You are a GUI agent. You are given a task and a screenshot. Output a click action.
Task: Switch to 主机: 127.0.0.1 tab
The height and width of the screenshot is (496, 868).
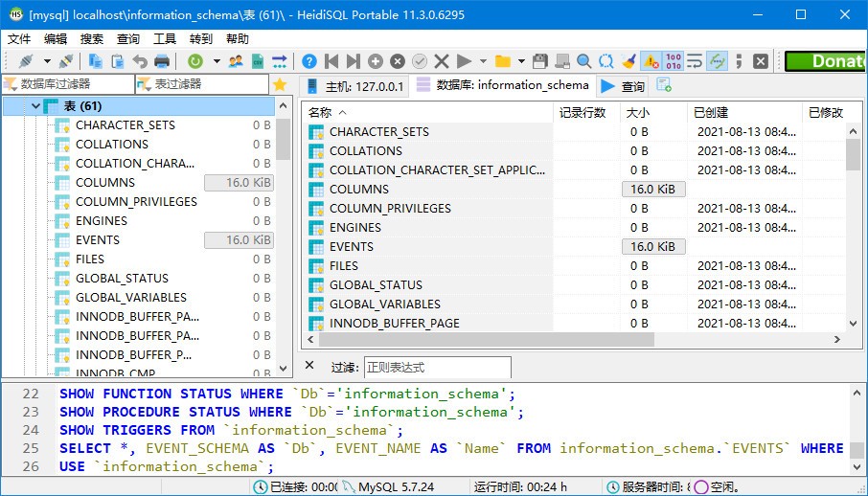[354, 86]
